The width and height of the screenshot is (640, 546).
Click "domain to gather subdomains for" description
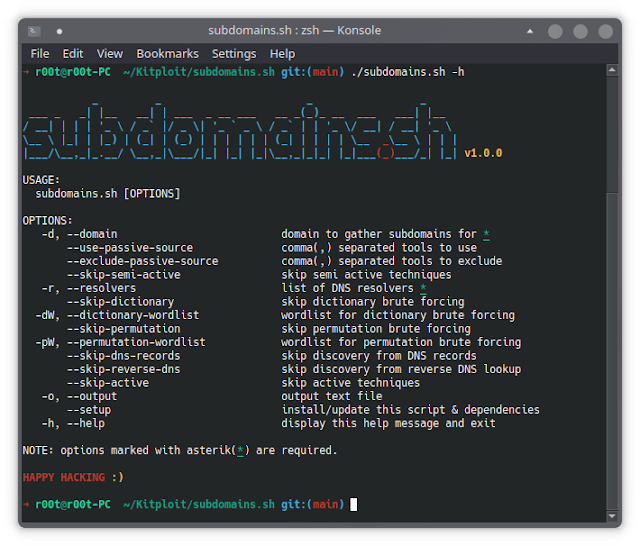[x=379, y=234]
